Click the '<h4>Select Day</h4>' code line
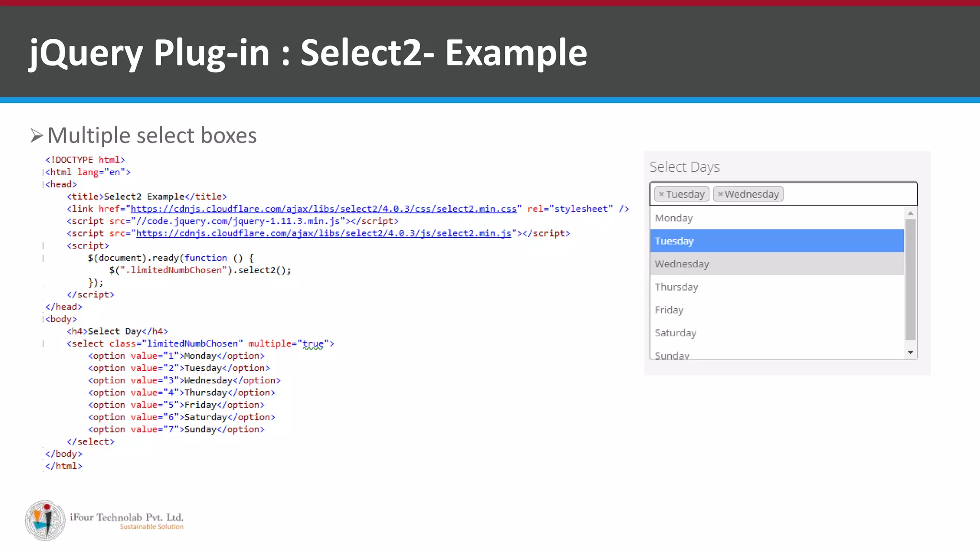 click(117, 331)
